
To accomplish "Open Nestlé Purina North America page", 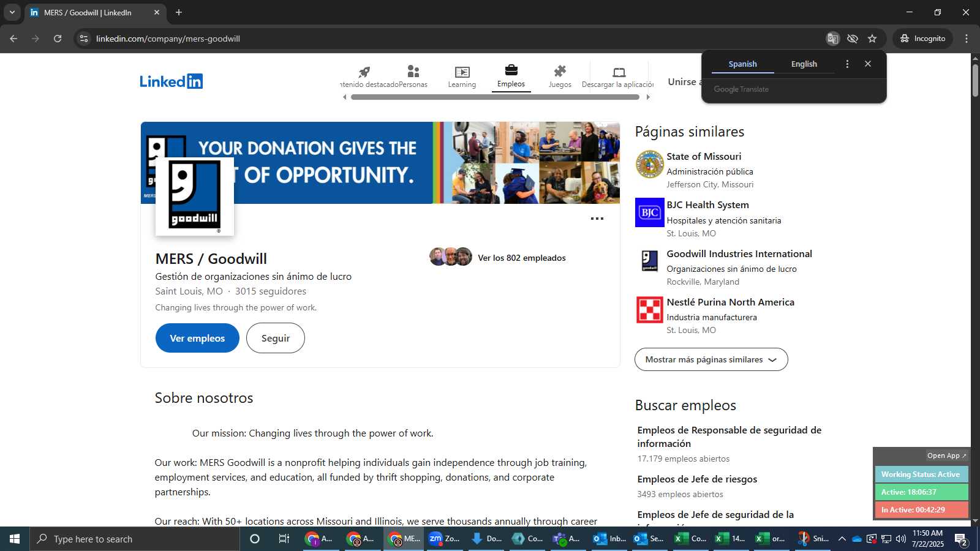I will click(x=730, y=302).
